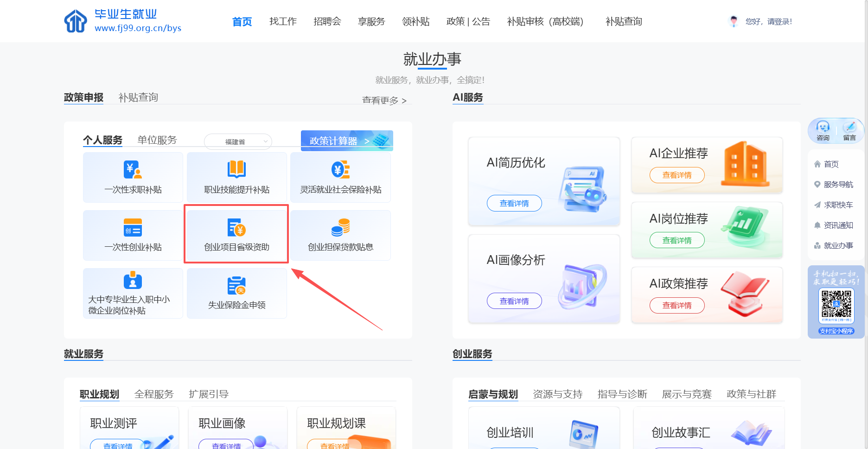868x449 pixels.
Task: Click 查看详情 under AI简历优化
Action: pyautogui.click(x=514, y=203)
